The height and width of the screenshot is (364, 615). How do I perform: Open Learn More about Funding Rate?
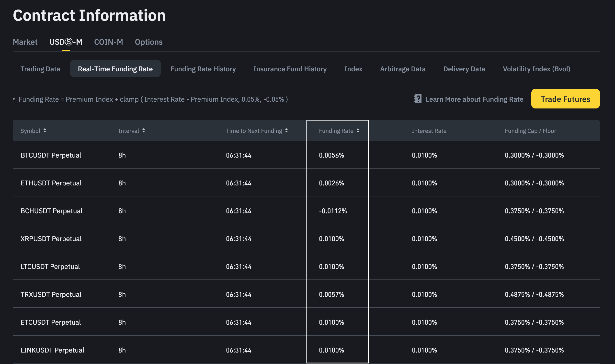click(x=474, y=99)
